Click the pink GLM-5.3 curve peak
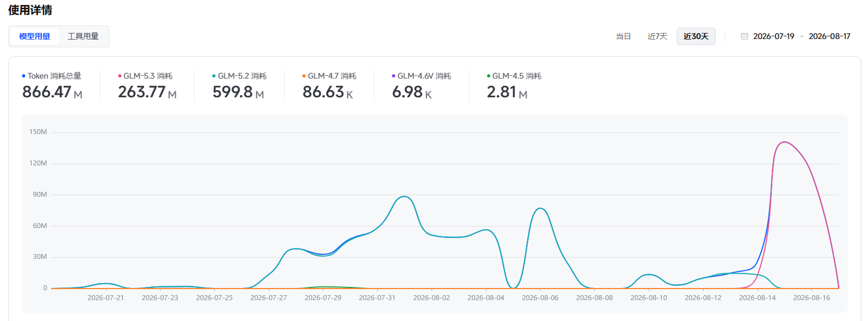Image resolution: width=868 pixels, height=321 pixels. click(x=784, y=142)
